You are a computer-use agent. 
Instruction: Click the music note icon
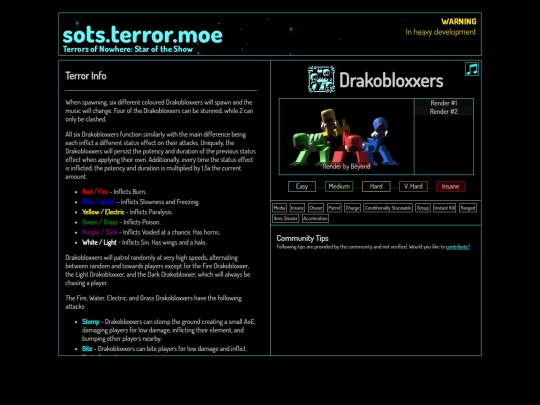pos(472,69)
